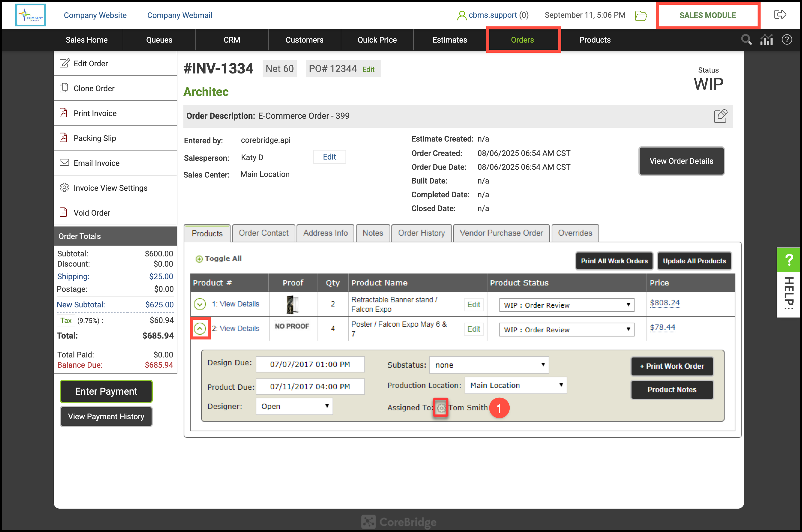The width and height of the screenshot is (802, 532).
Task: Open Estimates in navigation bar
Action: (x=450, y=40)
